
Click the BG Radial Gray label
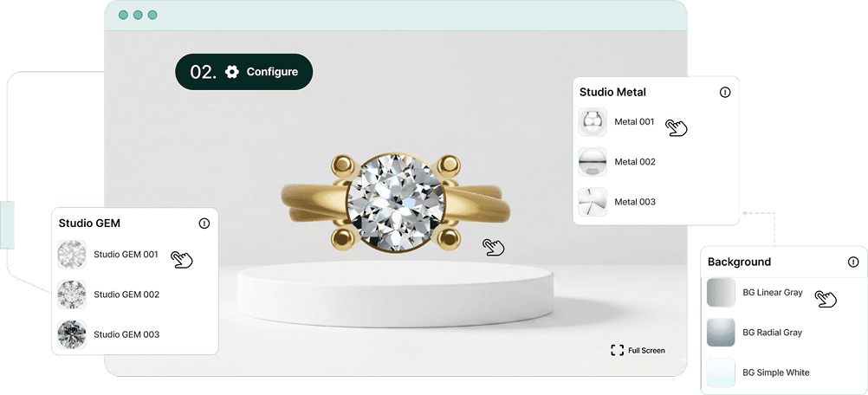(772, 333)
